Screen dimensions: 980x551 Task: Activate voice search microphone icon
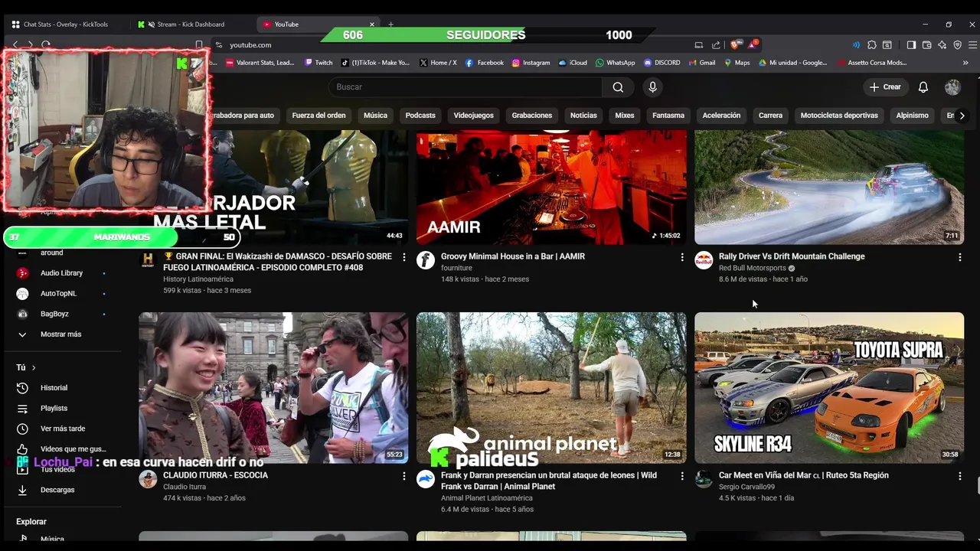pos(652,87)
